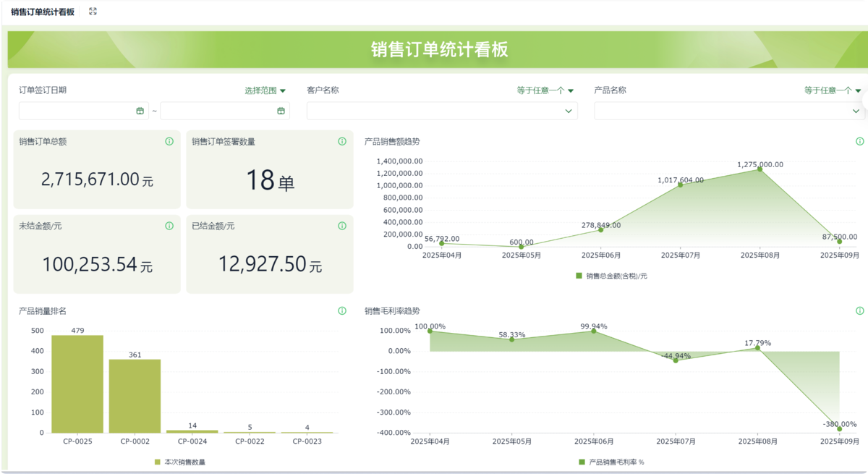
Task: Click the 18 单 order count value
Action: (270, 179)
